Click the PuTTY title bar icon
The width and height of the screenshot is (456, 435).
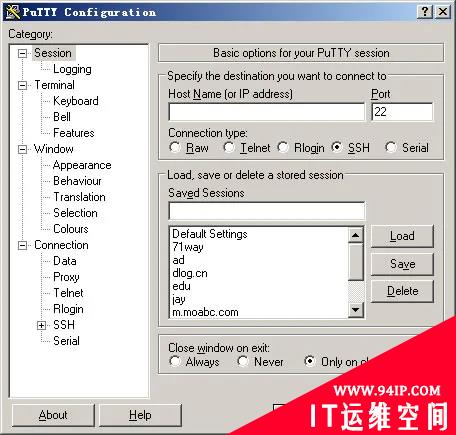[x=13, y=12]
